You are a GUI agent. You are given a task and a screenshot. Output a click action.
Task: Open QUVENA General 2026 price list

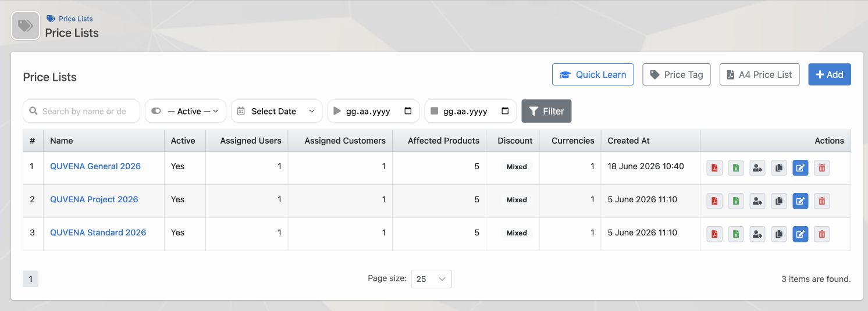95,166
